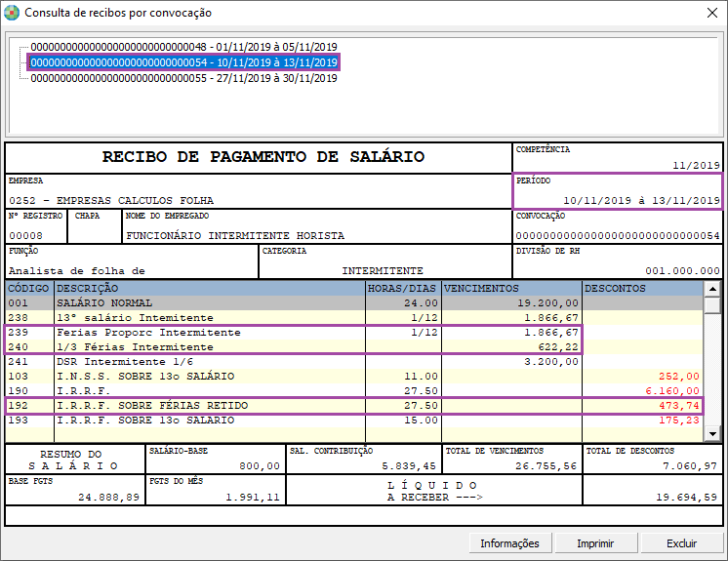Select I.R.R.F. SOBRE FÉRIAS RETIDO row
This screenshot has width=728, height=561.
pos(354,406)
